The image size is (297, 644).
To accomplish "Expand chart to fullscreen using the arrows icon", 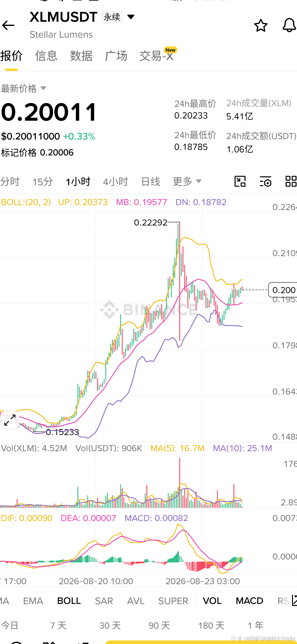I will (10, 420).
